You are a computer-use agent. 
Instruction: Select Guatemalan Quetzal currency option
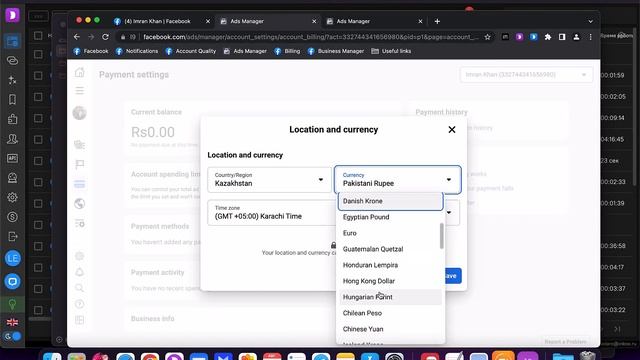[391, 249]
